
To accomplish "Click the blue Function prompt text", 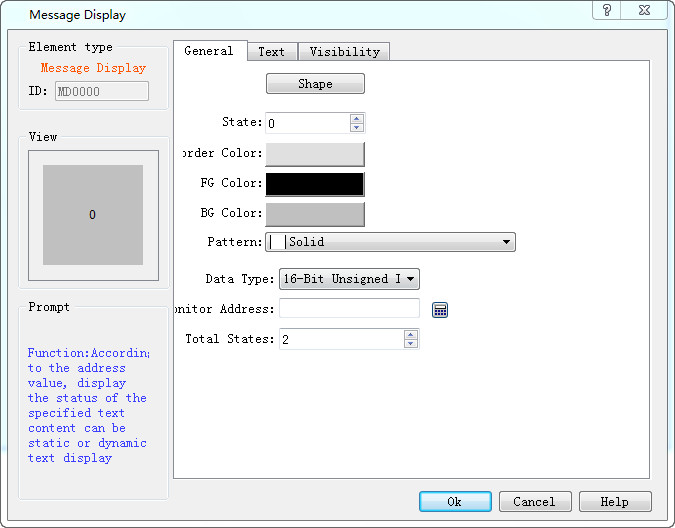I will click(88, 405).
